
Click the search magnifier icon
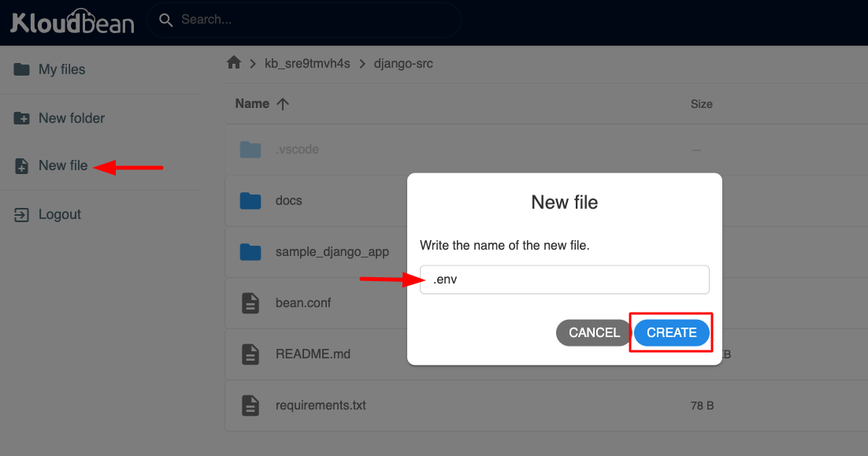[x=165, y=19]
